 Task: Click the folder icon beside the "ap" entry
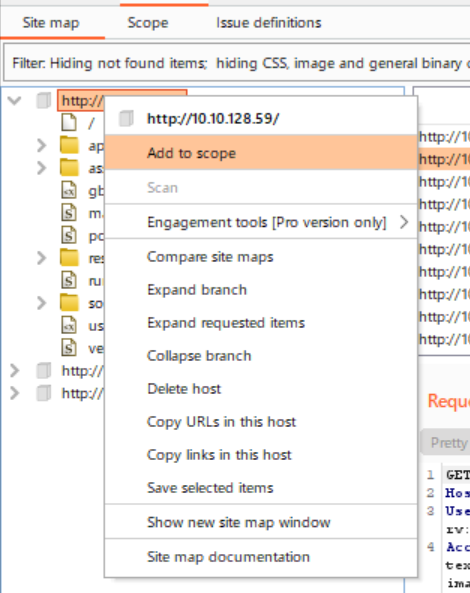coord(69,146)
